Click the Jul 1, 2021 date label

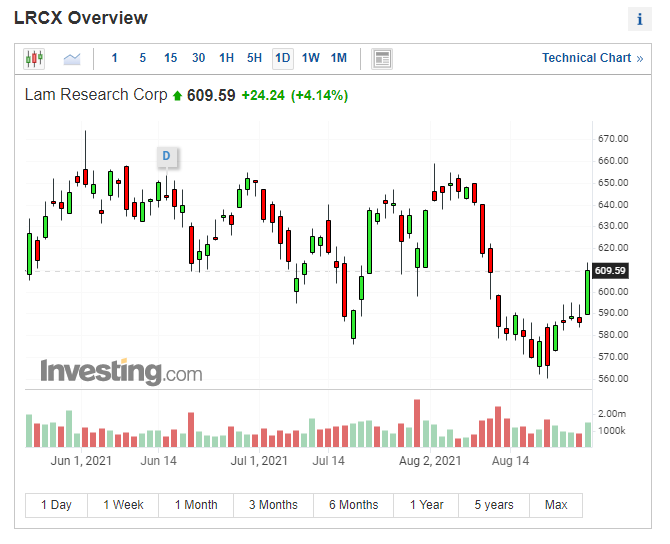(259, 461)
